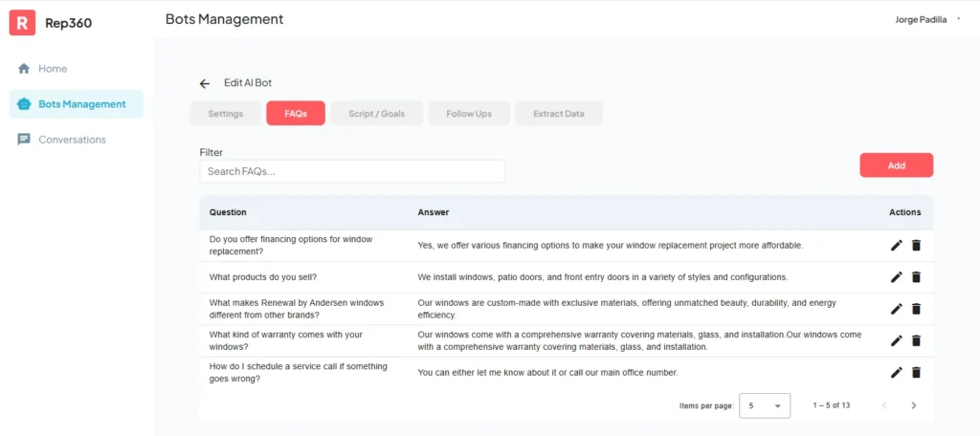Focus the Search FAQs filter field
This screenshot has height=436, width=980.
pos(351,171)
